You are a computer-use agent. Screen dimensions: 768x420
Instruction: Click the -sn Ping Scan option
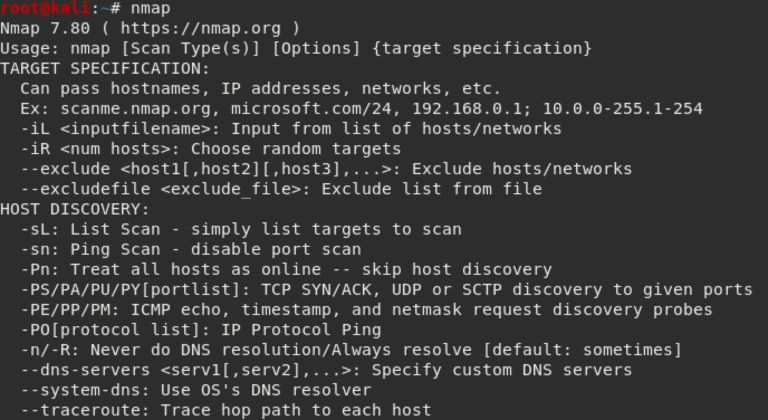tap(191, 249)
